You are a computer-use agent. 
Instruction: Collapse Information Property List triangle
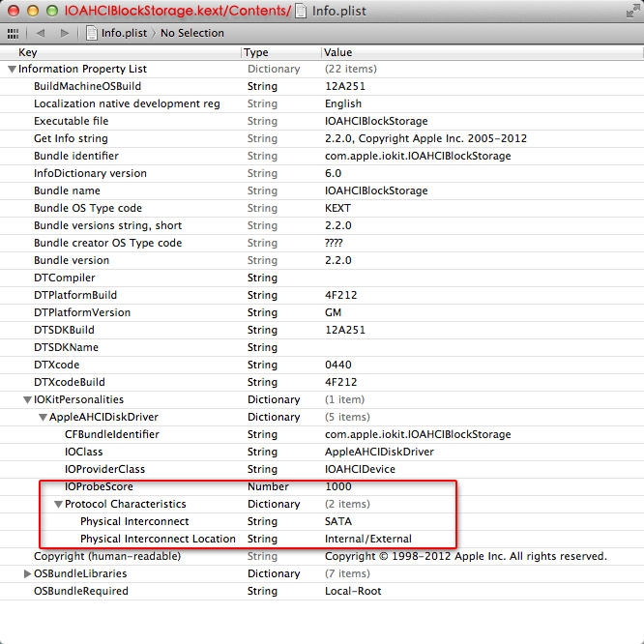(12, 69)
